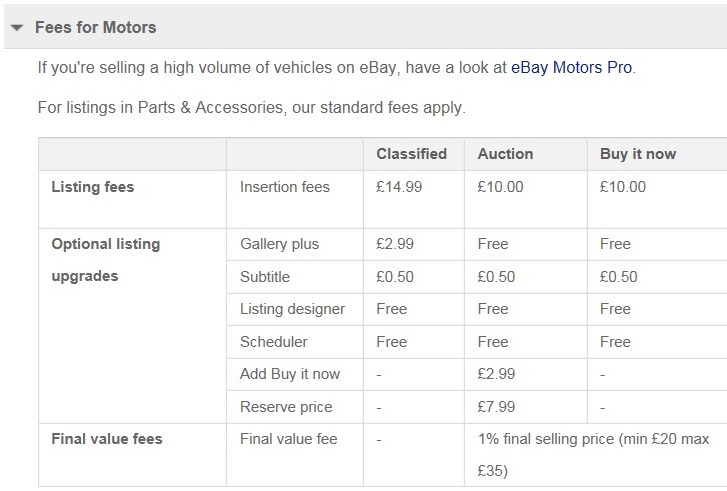Click the Add Buy it now label
727x491 pixels.
click(x=290, y=374)
